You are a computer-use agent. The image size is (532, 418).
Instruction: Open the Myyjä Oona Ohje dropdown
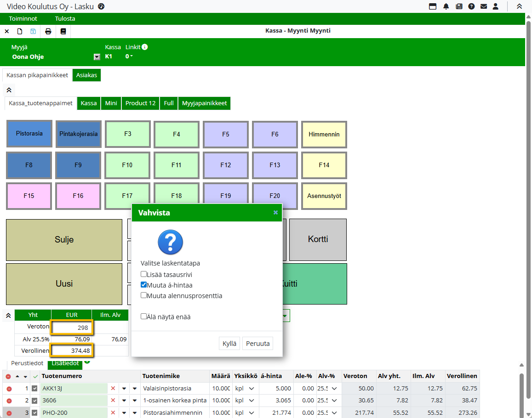[97, 57]
